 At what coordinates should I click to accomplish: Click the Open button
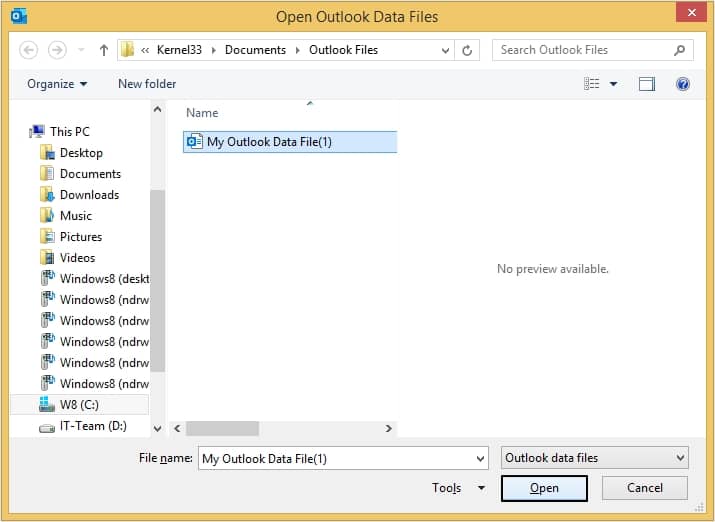544,488
